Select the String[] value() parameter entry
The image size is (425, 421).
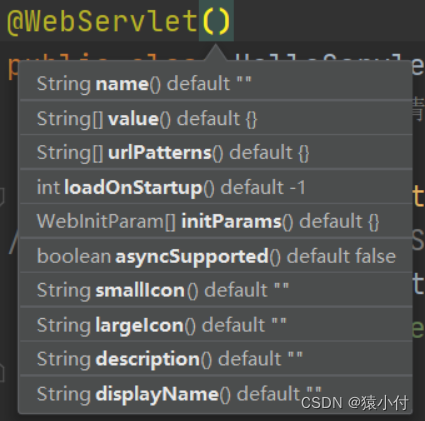(x=216, y=118)
